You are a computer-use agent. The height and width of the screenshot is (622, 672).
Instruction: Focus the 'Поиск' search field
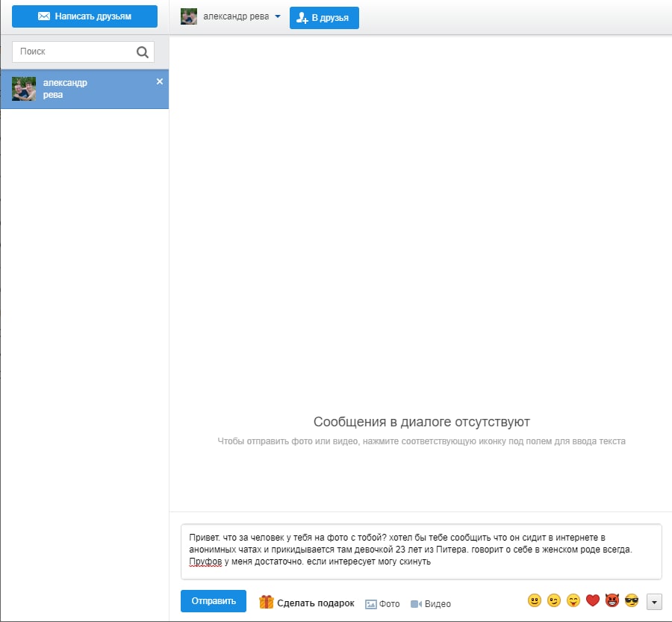(83, 52)
